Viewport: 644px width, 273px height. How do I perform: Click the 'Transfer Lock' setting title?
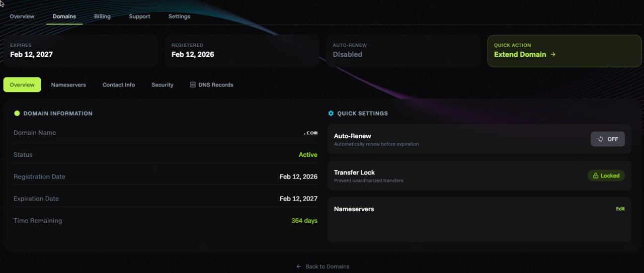[x=355, y=172]
